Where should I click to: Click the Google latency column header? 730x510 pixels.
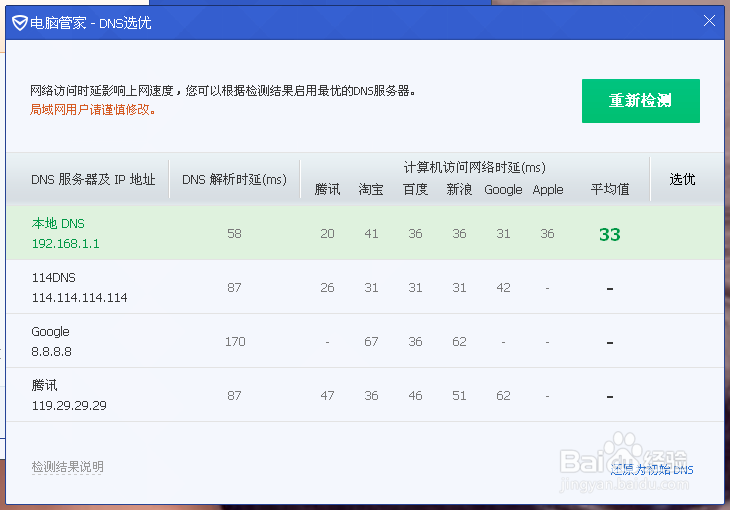pyautogui.click(x=503, y=190)
